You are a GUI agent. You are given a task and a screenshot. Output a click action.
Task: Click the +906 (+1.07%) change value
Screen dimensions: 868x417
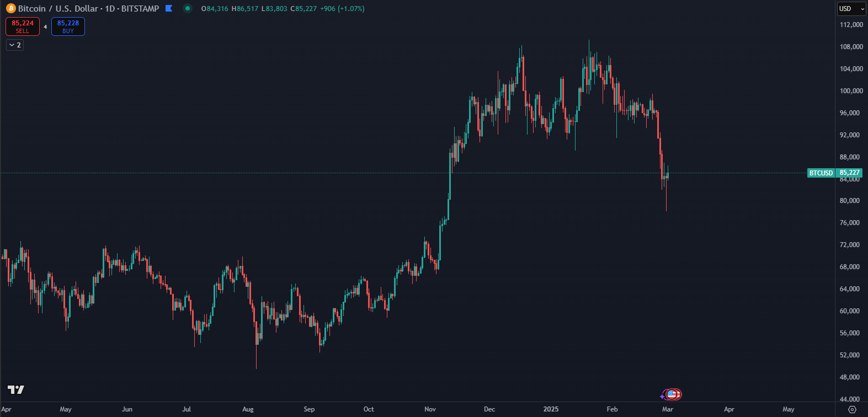click(342, 9)
